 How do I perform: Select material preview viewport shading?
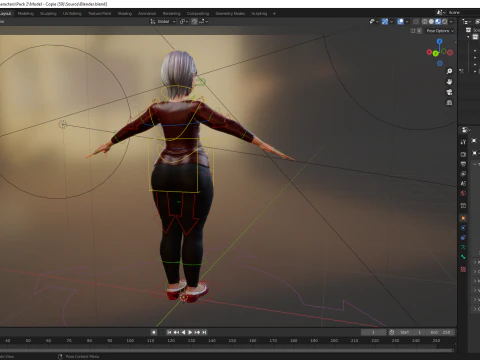point(438,22)
